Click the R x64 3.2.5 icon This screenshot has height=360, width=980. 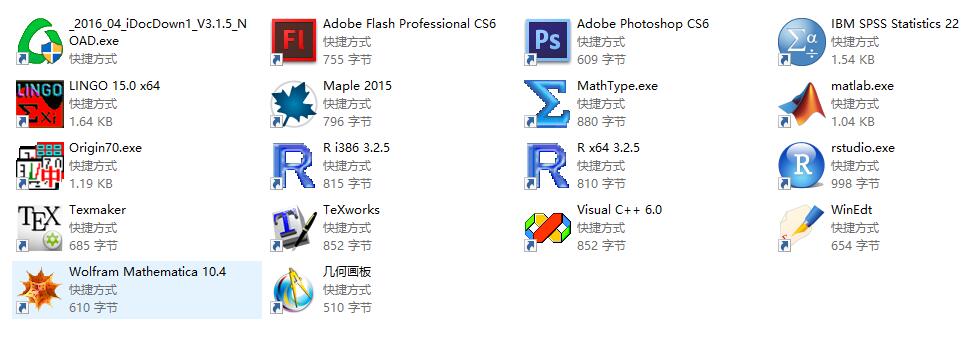pyautogui.click(x=547, y=166)
